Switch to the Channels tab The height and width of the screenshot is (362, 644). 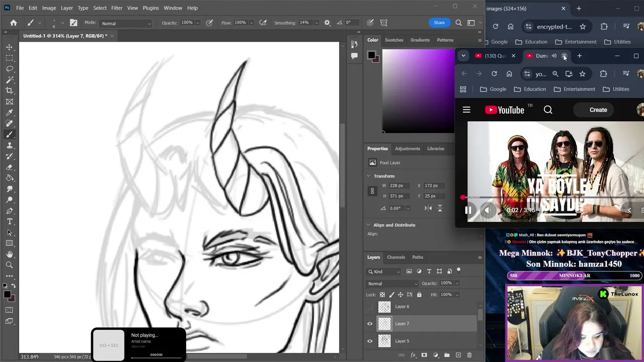pyautogui.click(x=396, y=257)
